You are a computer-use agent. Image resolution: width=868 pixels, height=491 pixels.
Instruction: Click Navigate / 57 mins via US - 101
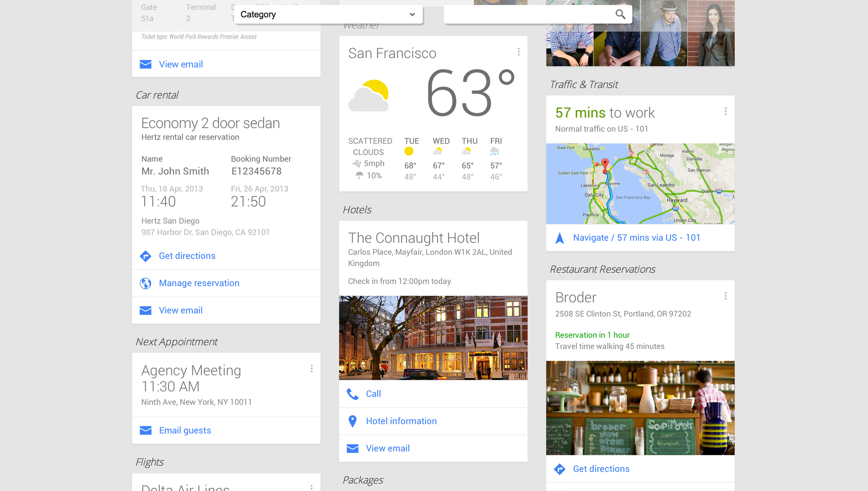636,238
